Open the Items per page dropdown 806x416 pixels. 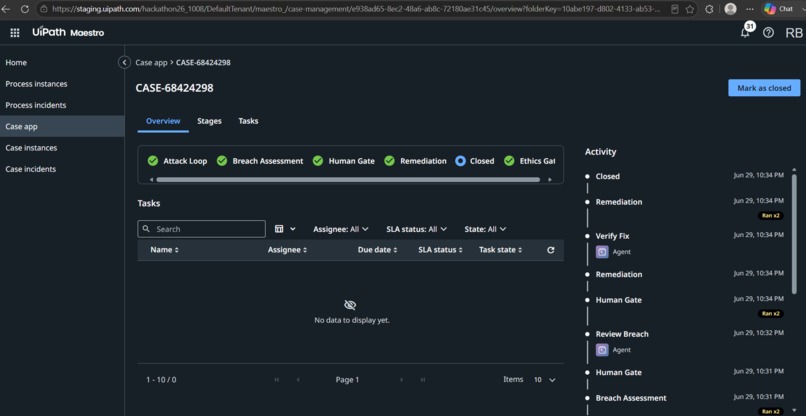544,379
